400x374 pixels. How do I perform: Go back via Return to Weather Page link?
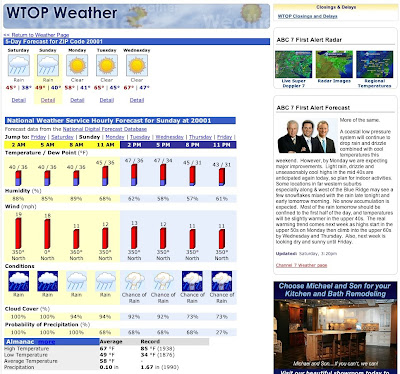click(36, 35)
